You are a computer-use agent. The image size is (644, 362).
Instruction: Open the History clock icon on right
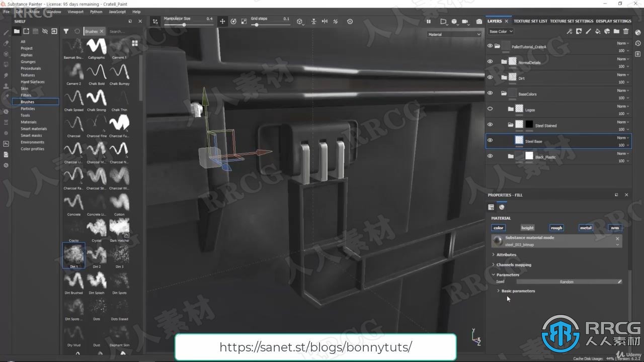pos(638,43)
